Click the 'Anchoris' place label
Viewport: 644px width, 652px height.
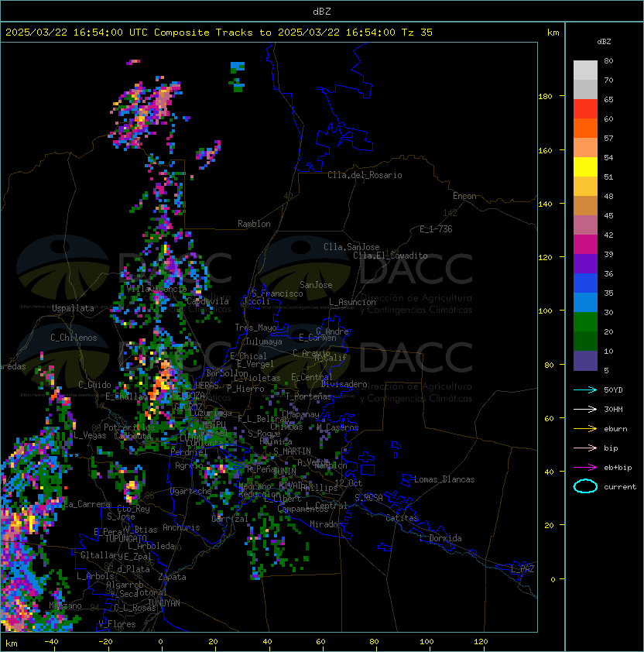point(181,527)
